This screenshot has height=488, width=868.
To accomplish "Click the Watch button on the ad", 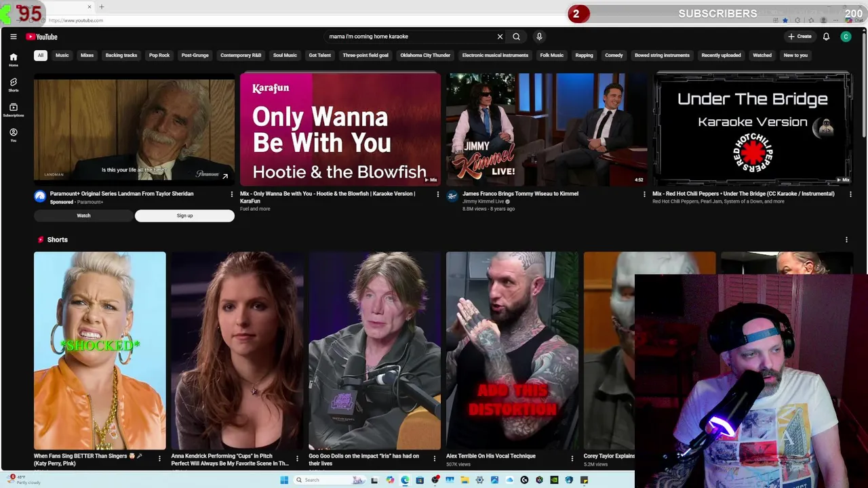I will tap(83, 216).
